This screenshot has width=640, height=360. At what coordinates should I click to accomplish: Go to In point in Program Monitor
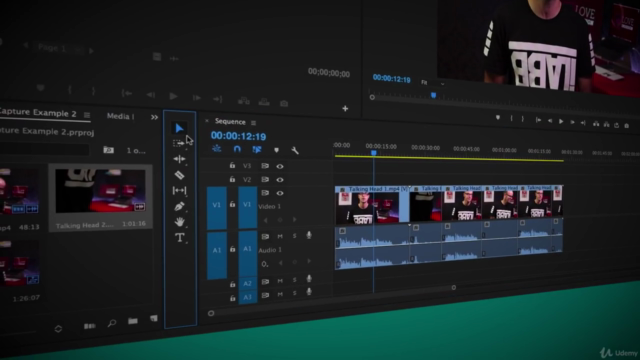tap(538, 120)
